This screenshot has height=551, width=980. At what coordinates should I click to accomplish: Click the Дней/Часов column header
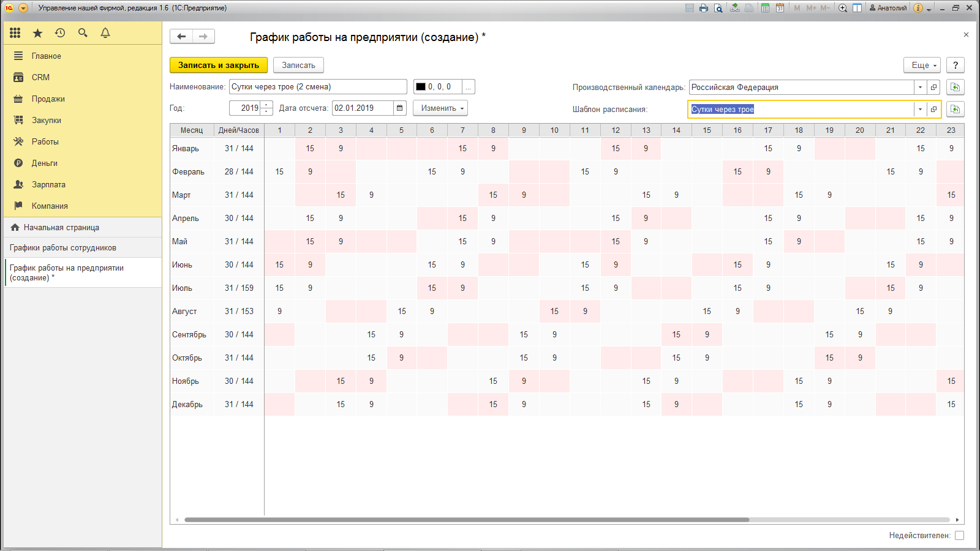pyautogui.click(x=239, y=130)
